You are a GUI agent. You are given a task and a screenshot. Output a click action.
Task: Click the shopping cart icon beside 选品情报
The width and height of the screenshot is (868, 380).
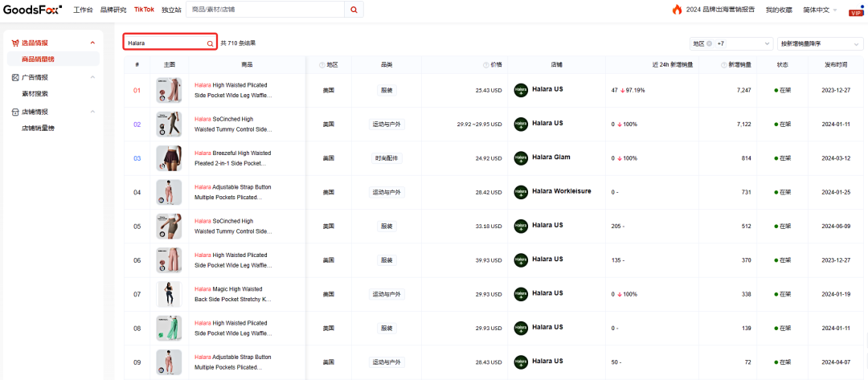coord(15,43)
